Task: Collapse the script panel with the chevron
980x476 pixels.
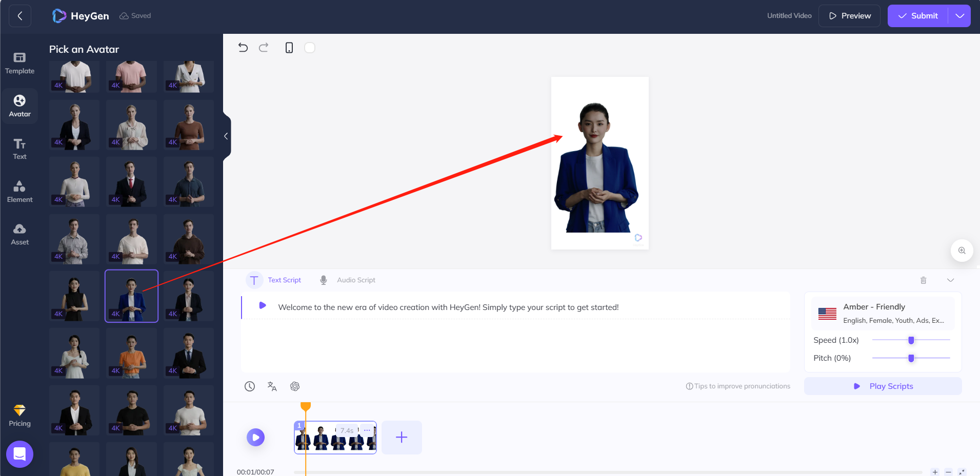Action: coord(950,280)
